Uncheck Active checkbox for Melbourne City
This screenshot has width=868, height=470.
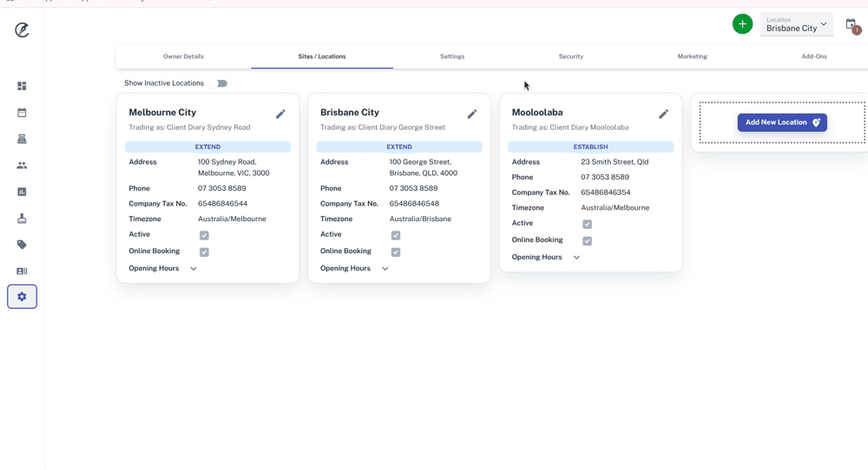204,235
